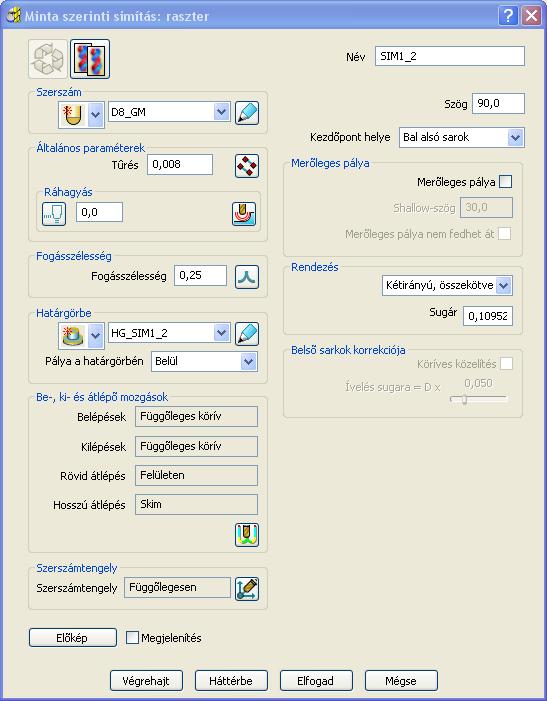Viewport: 547px width, 701px height.
Task: Open the D8_GM tool name dropdown
Action: pyautogui.click(x=169, y=112)
